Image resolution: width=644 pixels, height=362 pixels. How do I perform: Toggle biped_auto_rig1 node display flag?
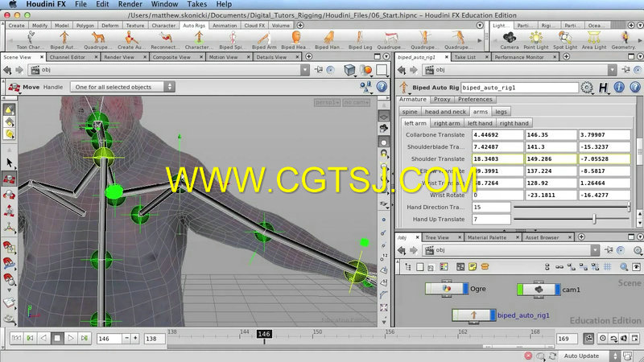coord(493,315)
